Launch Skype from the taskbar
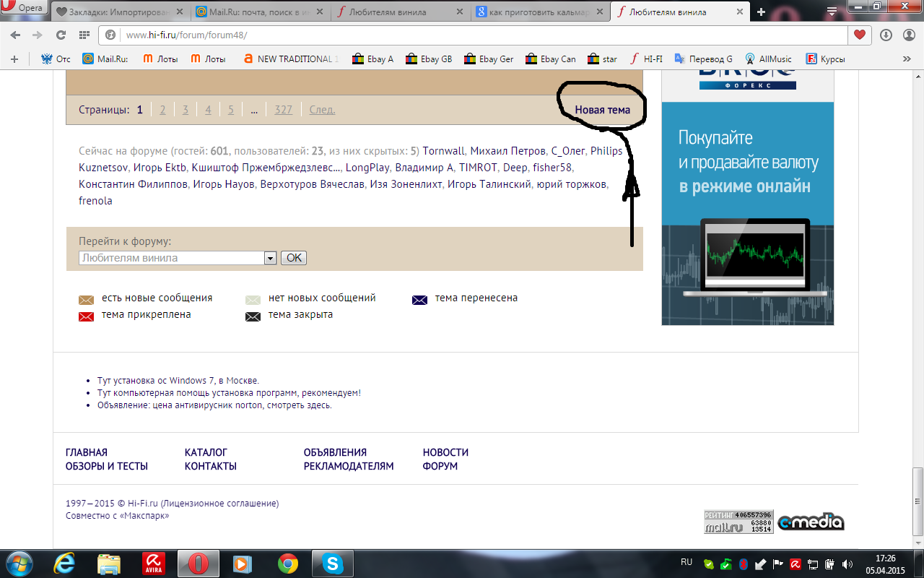Image resolution: width=924 pixels, height=578 pixels. coord(333,564)
